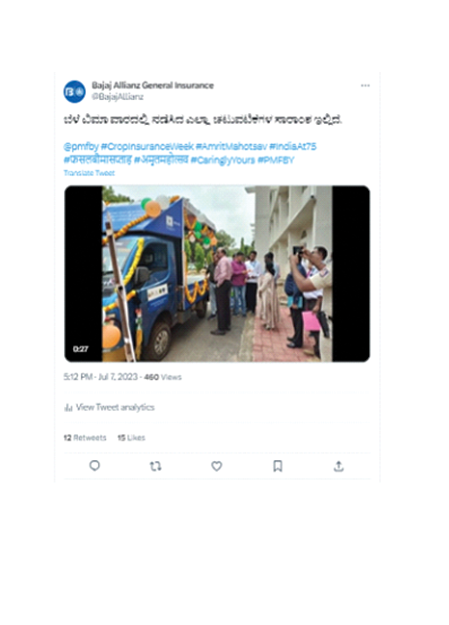Open the share upload icon
449x625 pixels.
click(x=339, y=466)
